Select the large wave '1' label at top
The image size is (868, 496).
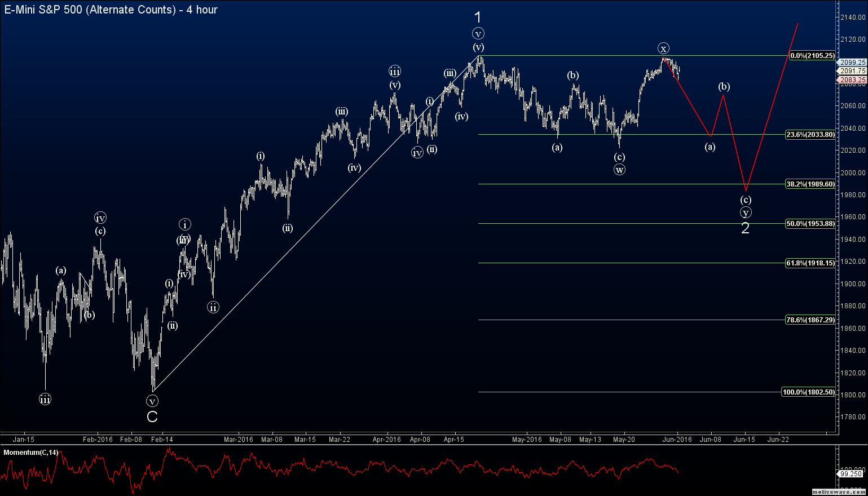(x=478, y=17)
